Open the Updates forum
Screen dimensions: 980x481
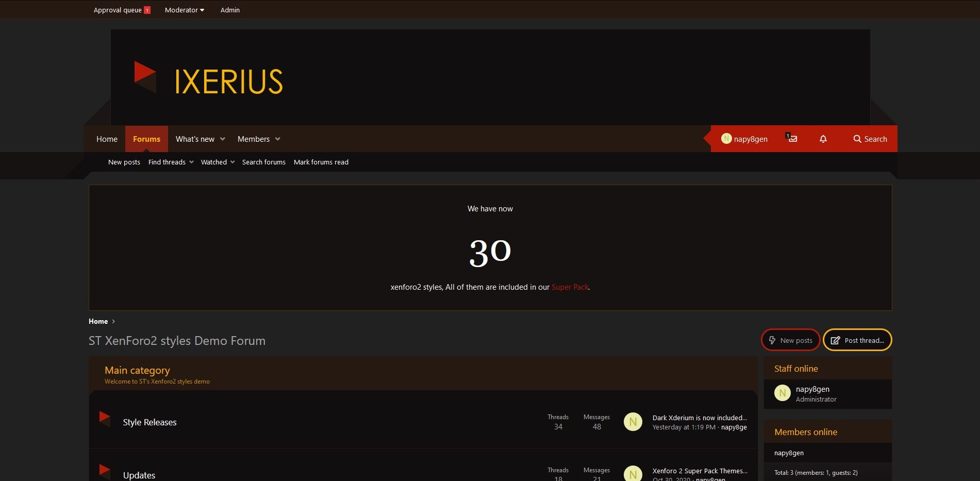tap(139, 475)
